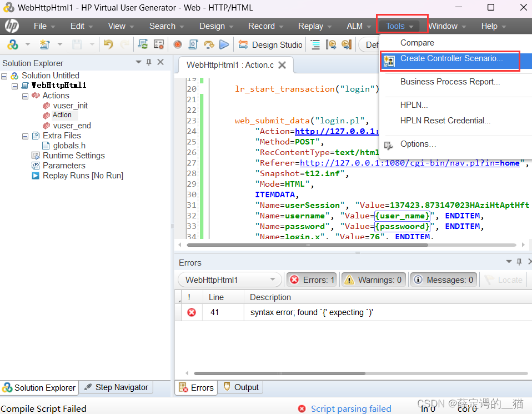Select the Errors bottom tab
Viewport: 532px width, 414px height.
point(197,387)
